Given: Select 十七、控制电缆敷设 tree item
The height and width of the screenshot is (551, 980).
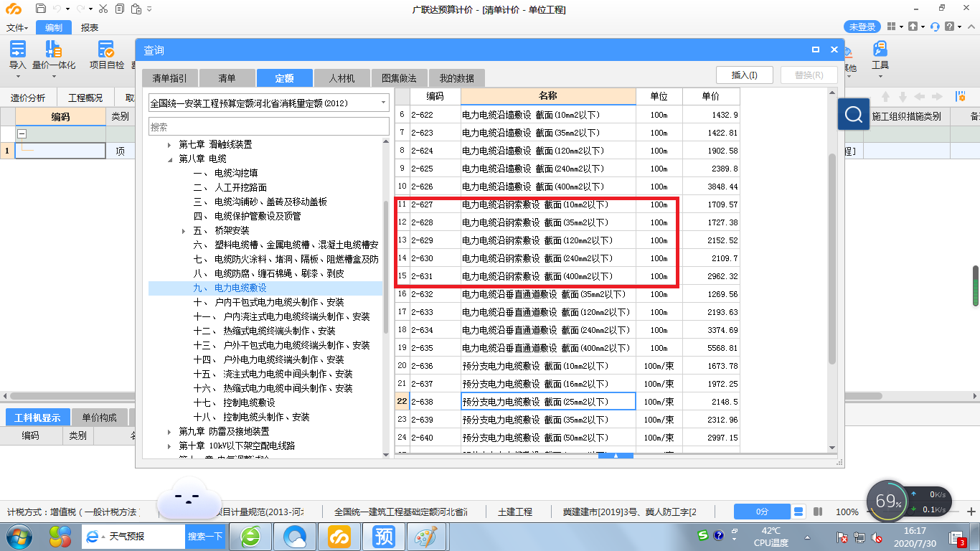Looking at the screenshot, I should (234, 403).
